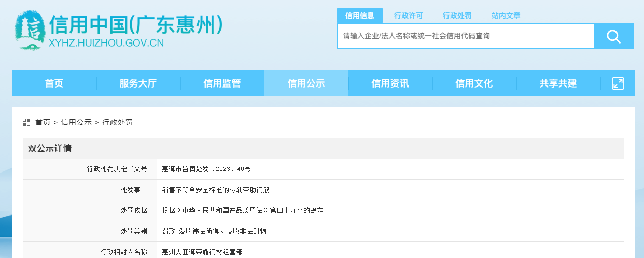Click the Credit China Huizhou logo
This screenshot has width=644, height=258.
point(30,30)
